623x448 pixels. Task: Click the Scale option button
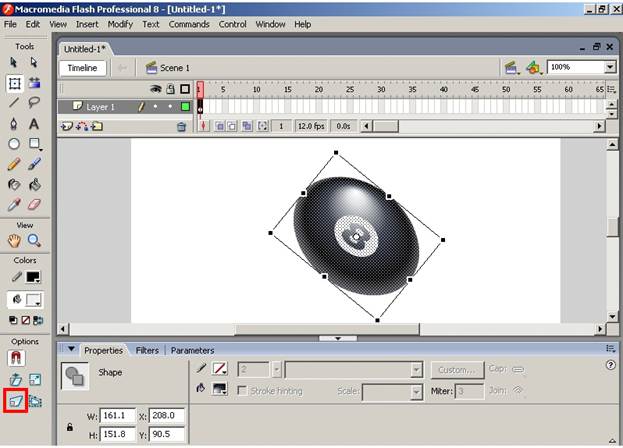click(x=35, y=380)
